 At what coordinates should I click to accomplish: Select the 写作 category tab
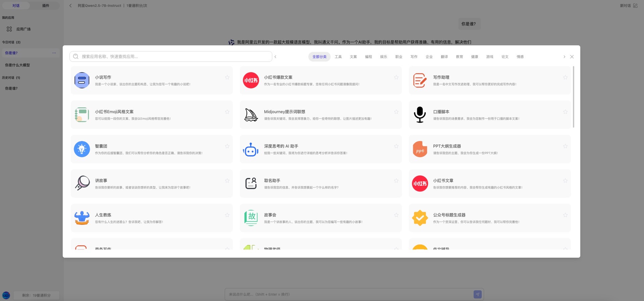(x=414, y=57)
